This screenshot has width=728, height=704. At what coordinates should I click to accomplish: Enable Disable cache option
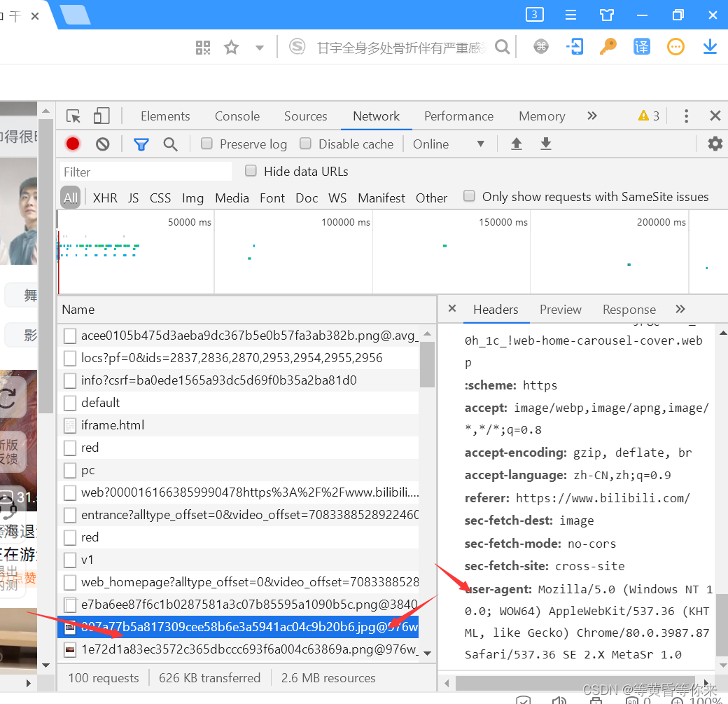(305, 144)
